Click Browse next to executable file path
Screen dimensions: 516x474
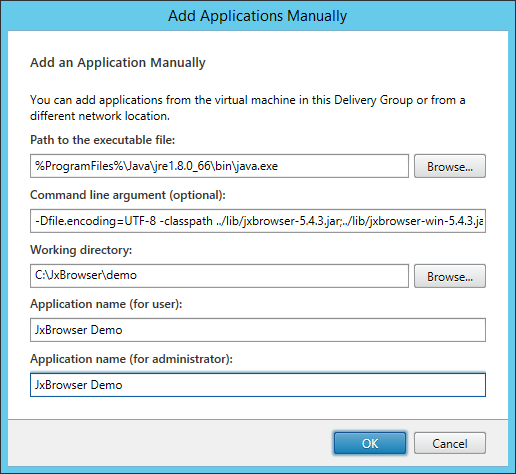point(450,166)
